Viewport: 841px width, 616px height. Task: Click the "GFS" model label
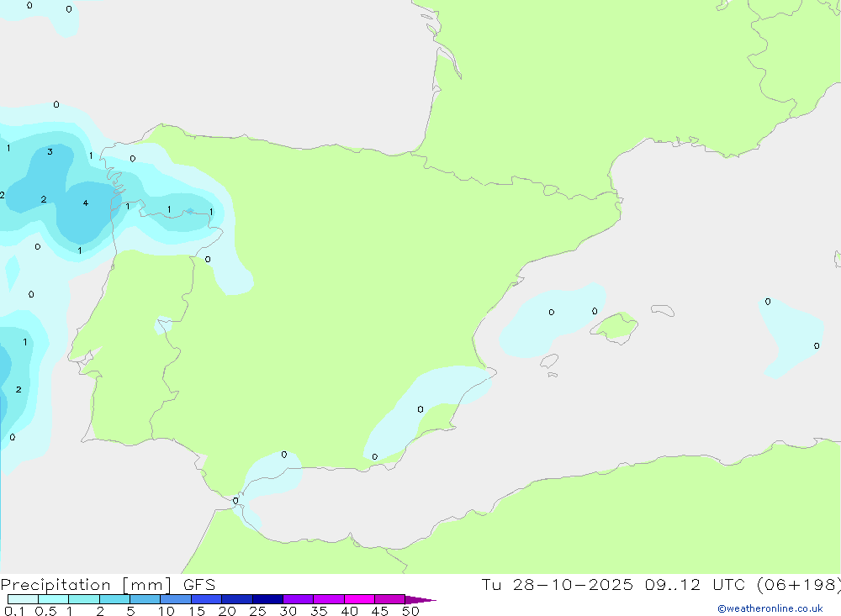tap(199, 585)
